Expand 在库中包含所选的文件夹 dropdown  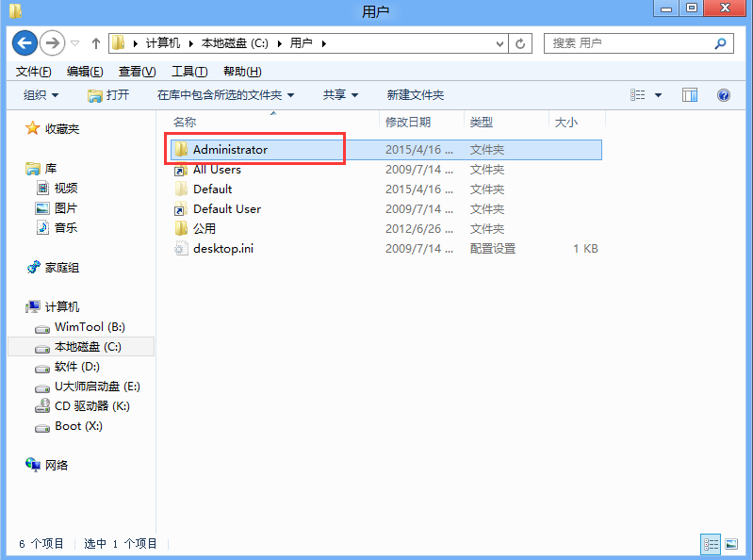click(225, 95)
